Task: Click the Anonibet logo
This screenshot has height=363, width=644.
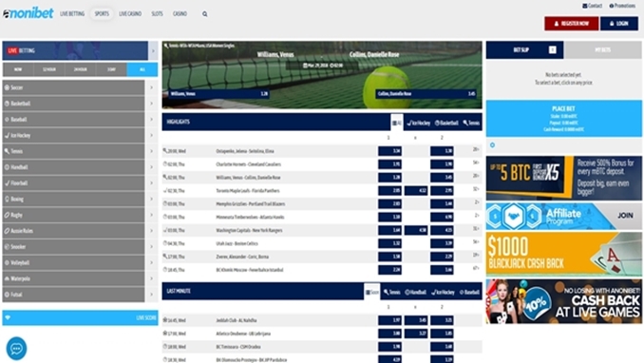Action: click(28, 13)
